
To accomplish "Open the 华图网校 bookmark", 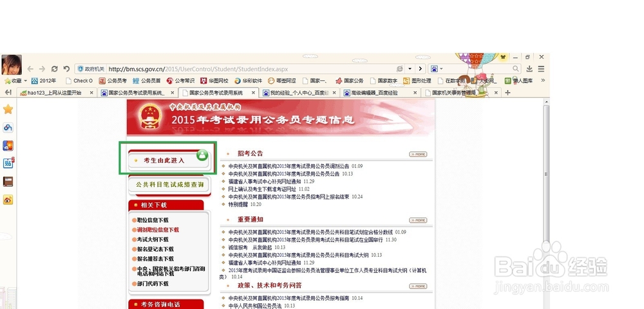I will click(214, 81).
